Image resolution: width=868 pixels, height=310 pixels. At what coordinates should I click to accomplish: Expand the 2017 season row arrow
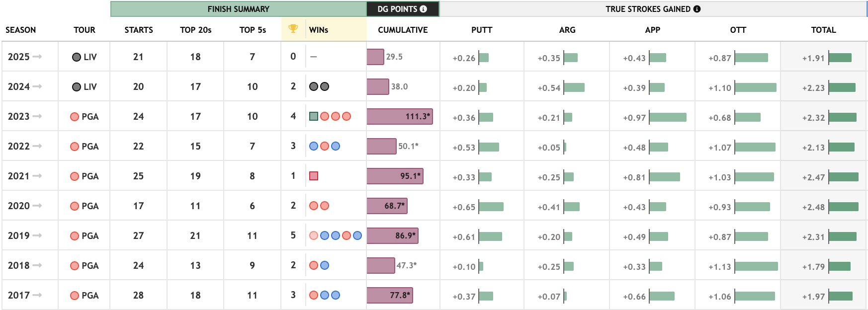pos(37,295)
